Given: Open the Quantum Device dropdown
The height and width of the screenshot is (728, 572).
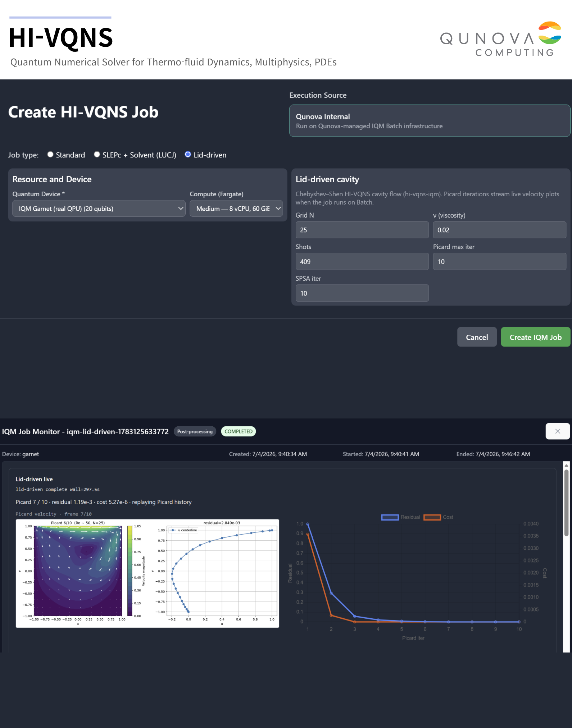Looking at the screenshot, I should tap(99, 209).
